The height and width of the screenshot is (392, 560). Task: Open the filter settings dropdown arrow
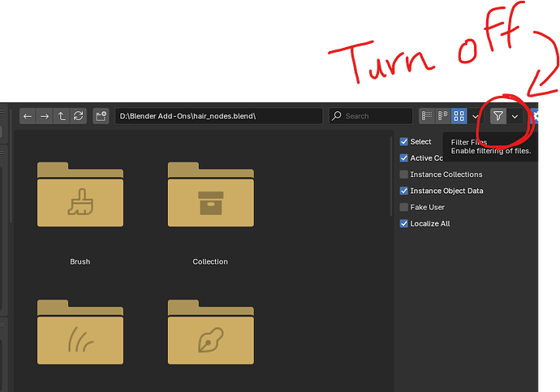pos(515,116)
